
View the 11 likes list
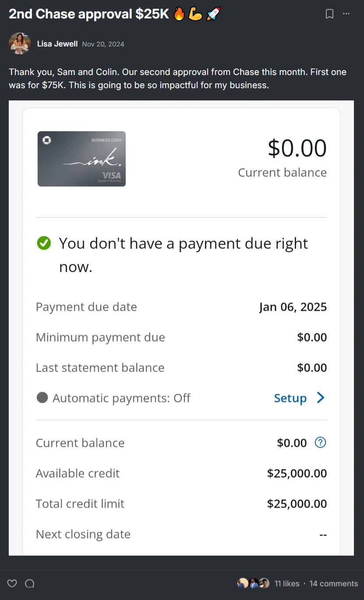click(287, 583)
